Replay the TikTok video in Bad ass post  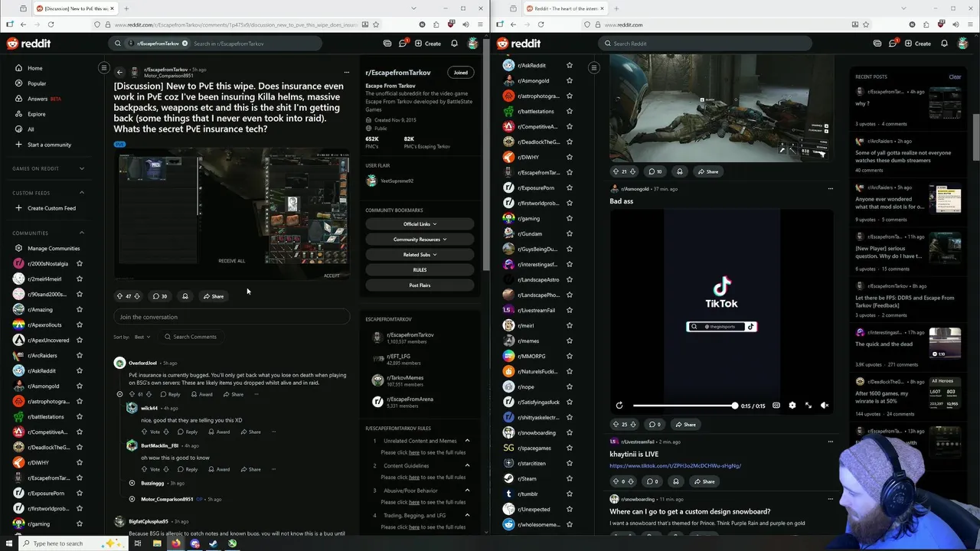coord(619,406)
